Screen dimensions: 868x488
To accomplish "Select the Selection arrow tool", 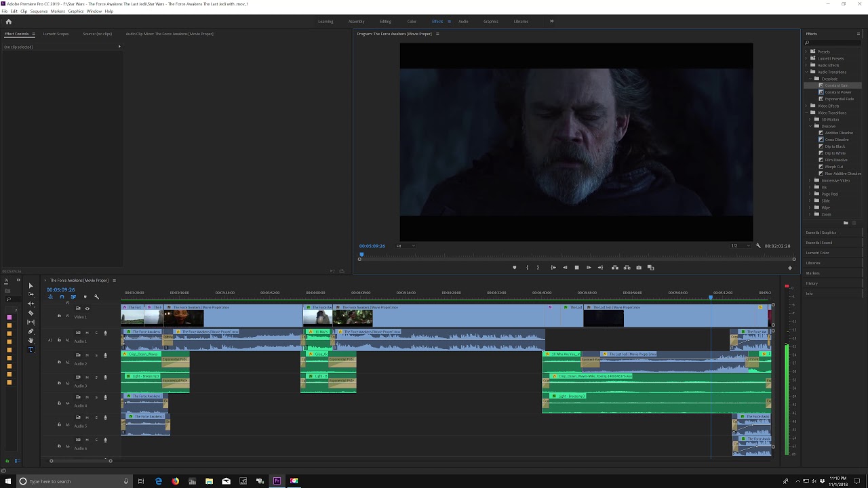I will pos(31,286).
